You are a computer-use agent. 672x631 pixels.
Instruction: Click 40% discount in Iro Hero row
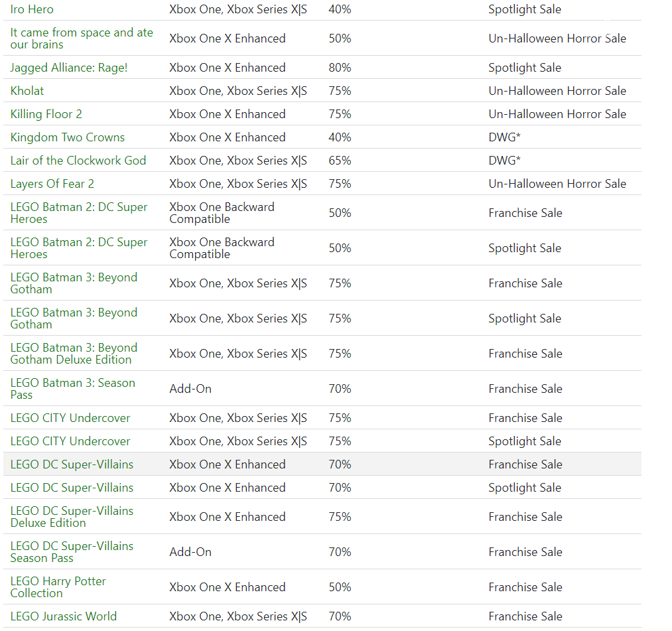click(x=340, y=9)
